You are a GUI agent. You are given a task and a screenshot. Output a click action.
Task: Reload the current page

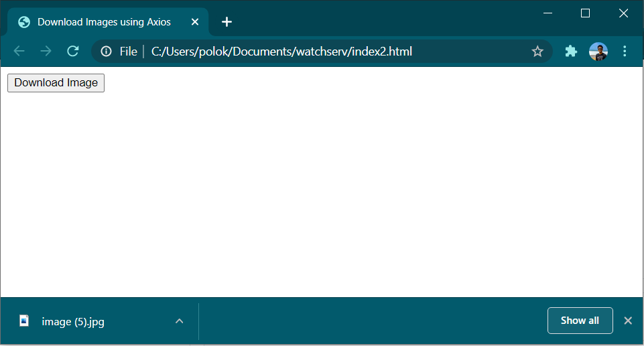coord(72,52)
